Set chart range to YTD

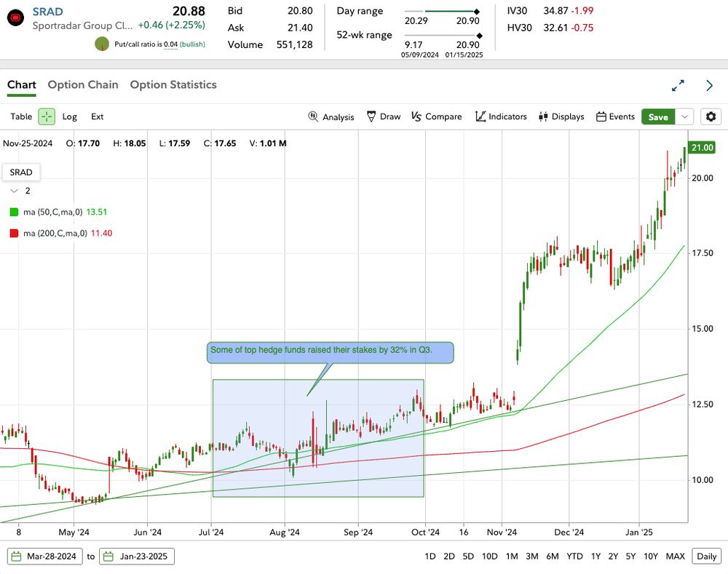click(574, 557)
